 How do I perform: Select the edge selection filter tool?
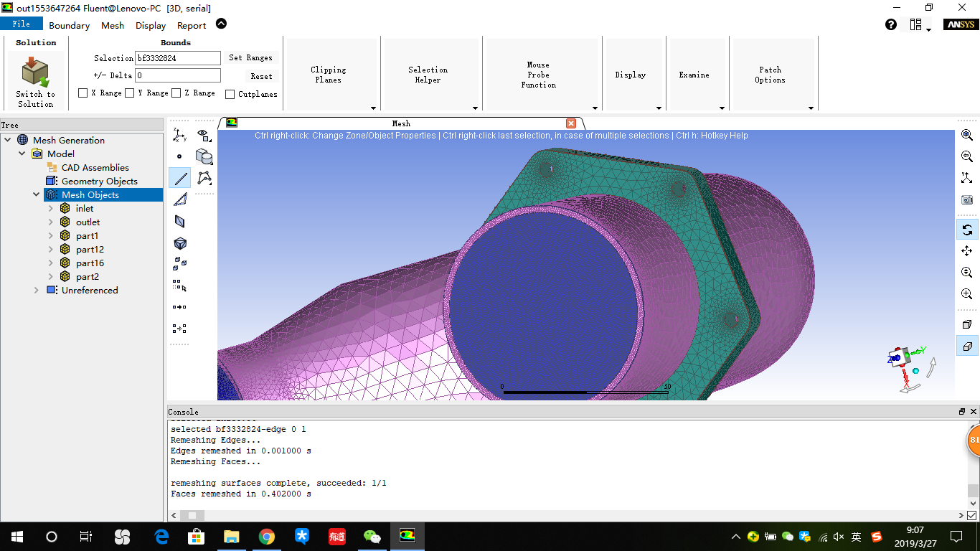tap(180, 177)
